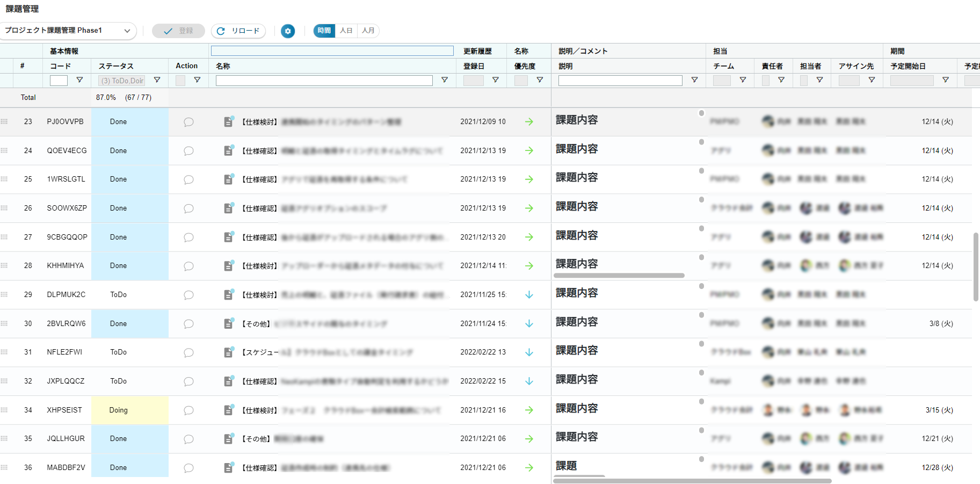This screenshot has height=484, width=980.
Task: Select the 人日 tab
Action: 346,31
